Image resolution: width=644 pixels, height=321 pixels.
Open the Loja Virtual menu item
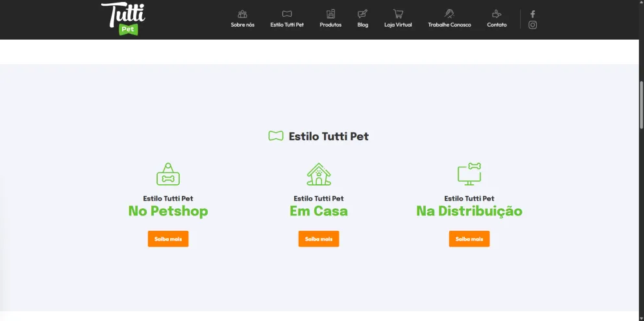tap(398, 25)
